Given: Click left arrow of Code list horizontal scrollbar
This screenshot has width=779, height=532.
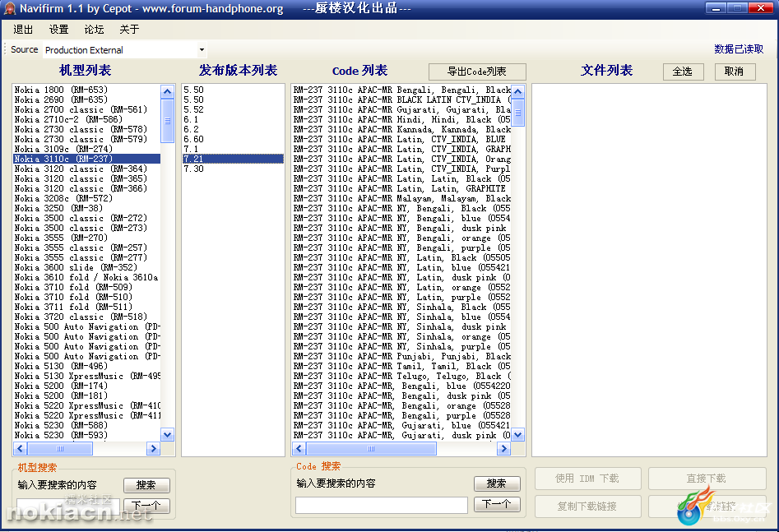Looking at the screenshot, I should [299, 449].
